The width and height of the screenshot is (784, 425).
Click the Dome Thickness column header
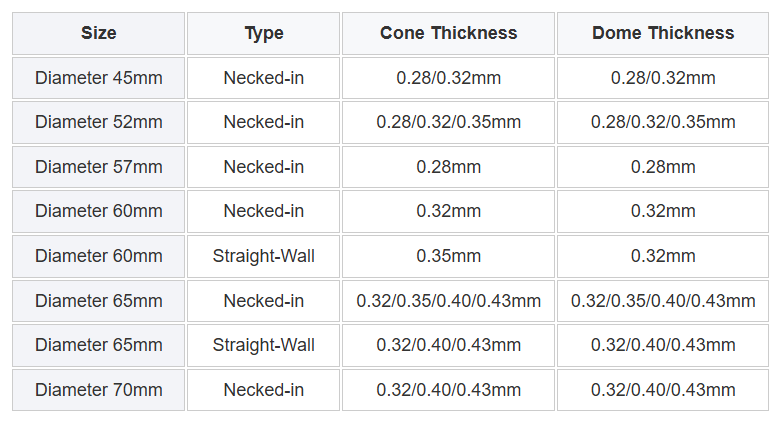(x=663, y=33)
